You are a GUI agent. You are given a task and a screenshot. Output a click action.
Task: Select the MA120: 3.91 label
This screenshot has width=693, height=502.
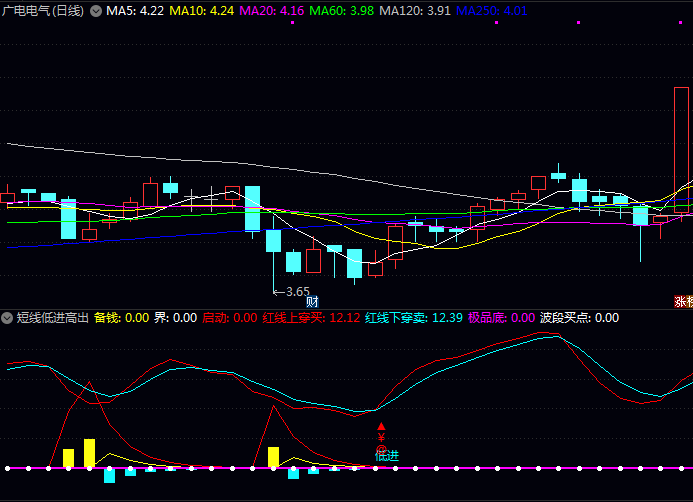[415, 11]
